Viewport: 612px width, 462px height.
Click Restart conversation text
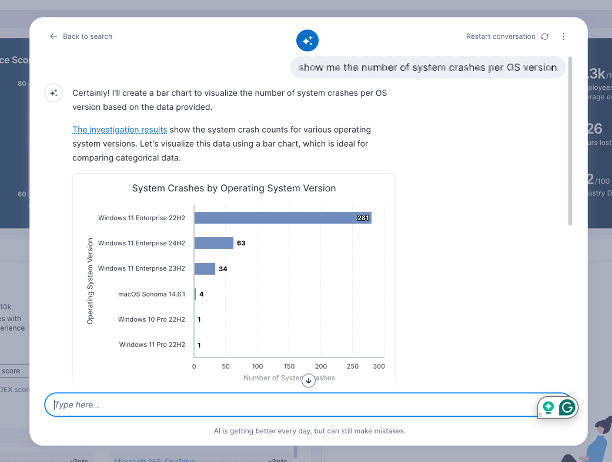pos(500,37)
